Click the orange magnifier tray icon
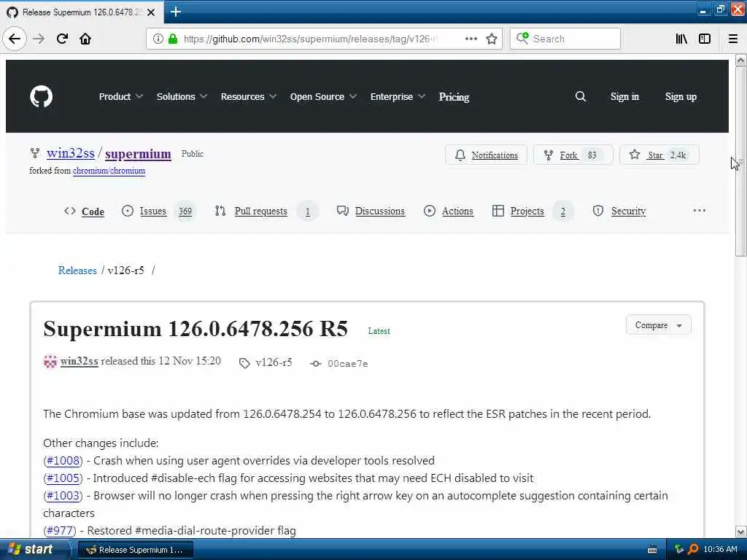Screen dimensions: 747x560 click(693, 550)
